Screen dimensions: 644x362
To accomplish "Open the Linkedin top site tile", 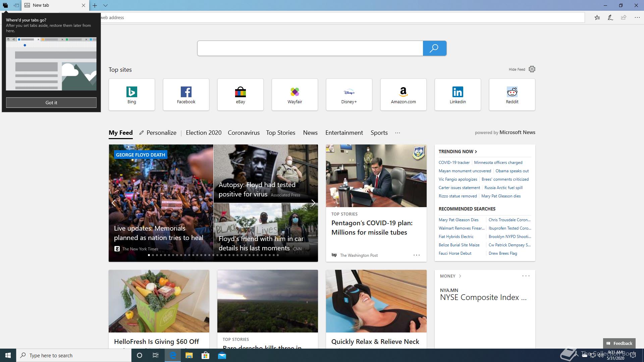I will [x=458, y=95].
